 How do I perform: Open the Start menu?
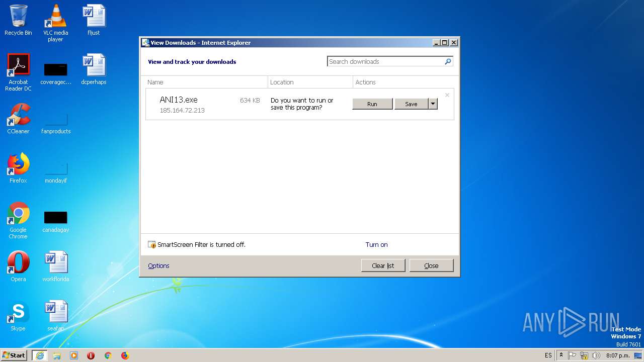tap(14, 355)
